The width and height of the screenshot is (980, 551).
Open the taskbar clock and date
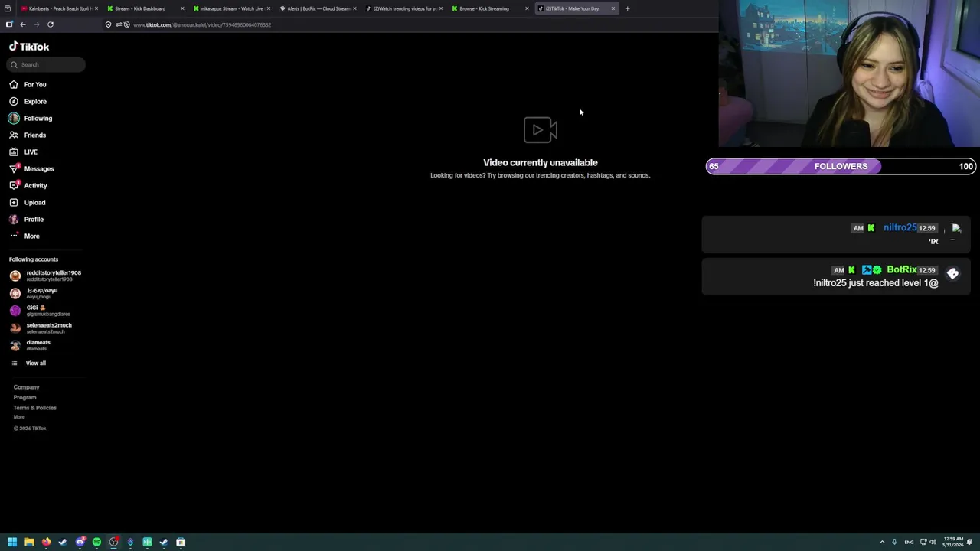[953, 542]
